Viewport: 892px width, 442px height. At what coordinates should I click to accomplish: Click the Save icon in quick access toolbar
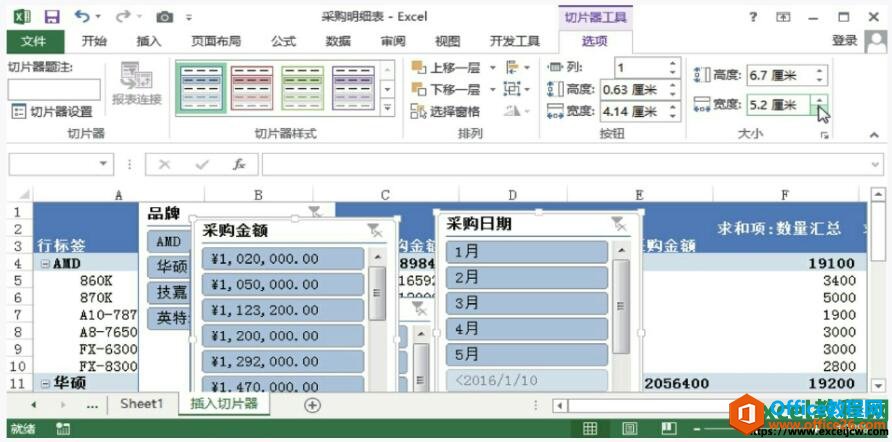(x=52, y=16)
